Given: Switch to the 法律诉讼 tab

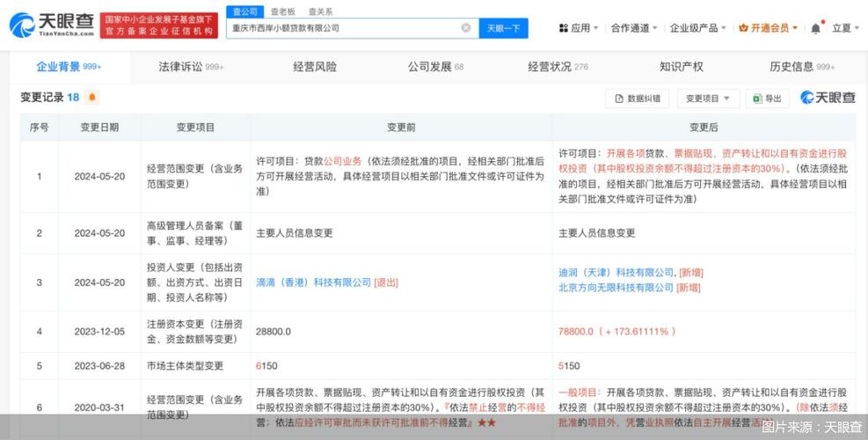Looking at the screenshot, I should click(x=191, y=67).
